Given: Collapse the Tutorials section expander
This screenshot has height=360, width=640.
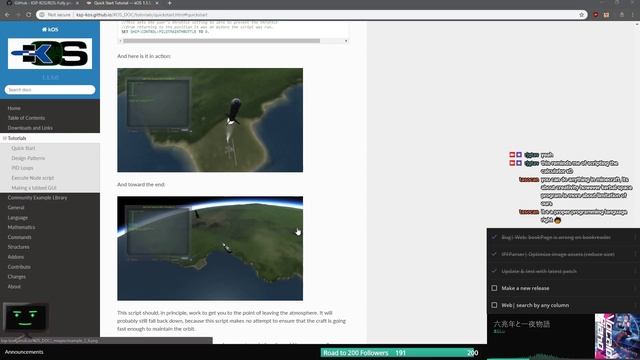Looking at the screenshot, I should click(4, 138).
